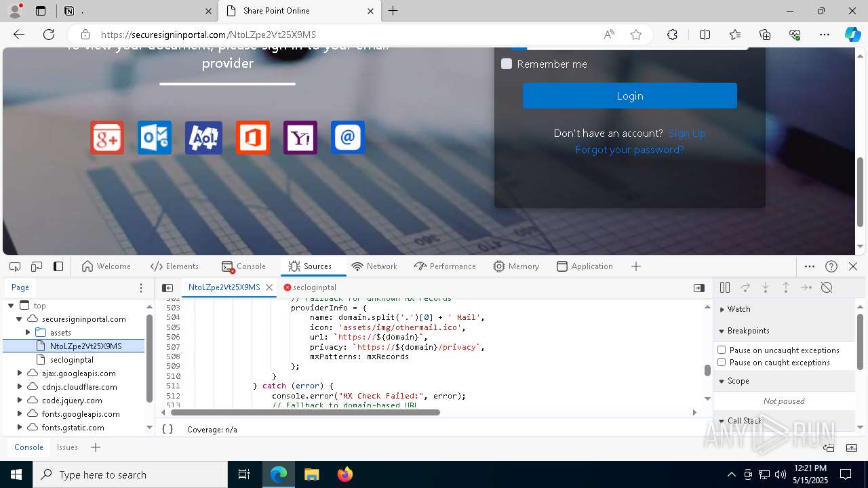
Task: Open the Welcome tab in DevTools
Action: [x=106, y=266]
